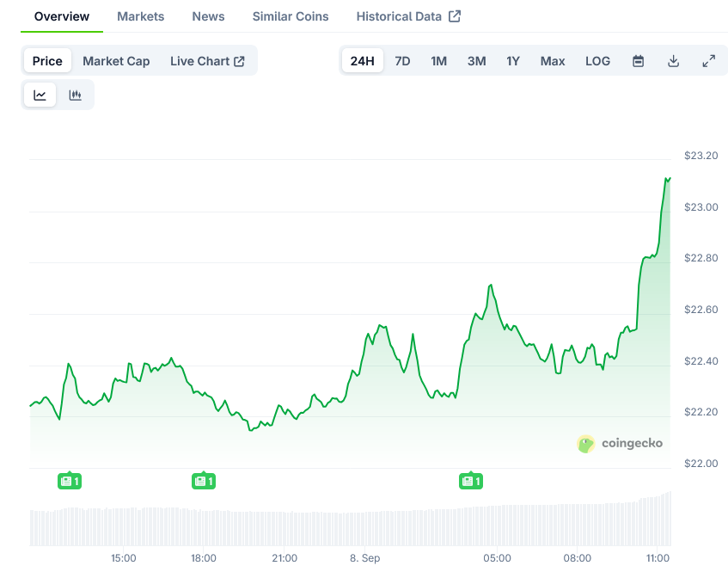Open Live Chart external link
The width and height of the screenshot is (728, 578).
pos(207,61)
